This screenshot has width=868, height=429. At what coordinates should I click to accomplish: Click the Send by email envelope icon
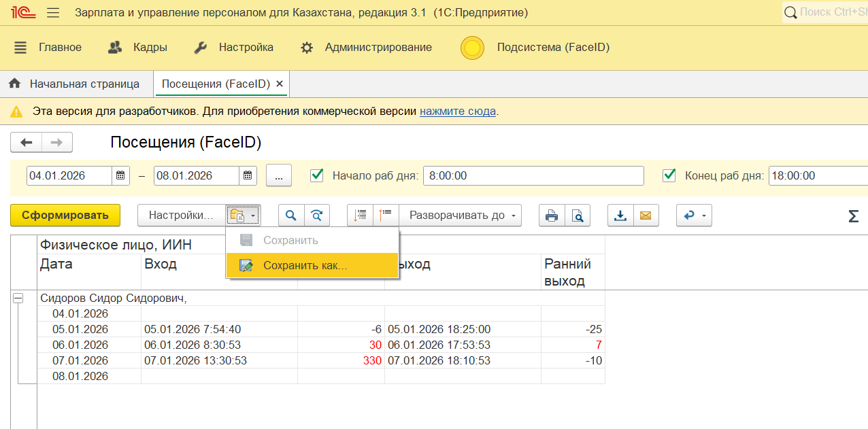[x=646, y=216]
